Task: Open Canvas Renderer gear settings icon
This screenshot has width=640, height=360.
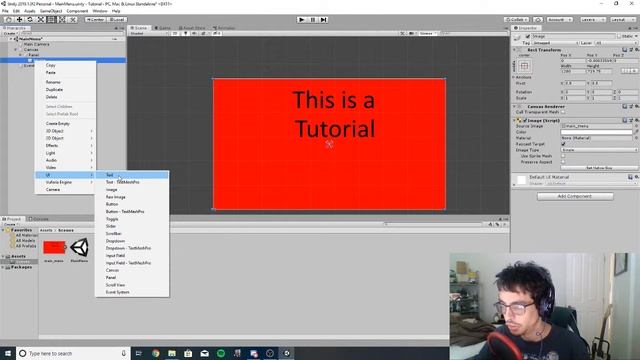Action: click(x=636, y=107)
